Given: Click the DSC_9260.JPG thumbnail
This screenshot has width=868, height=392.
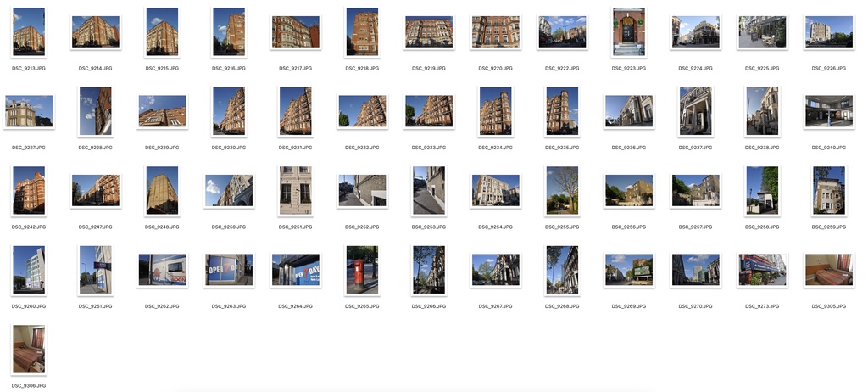Looking at the screenshot, I should pyautogui.click(x=29, y=270).
